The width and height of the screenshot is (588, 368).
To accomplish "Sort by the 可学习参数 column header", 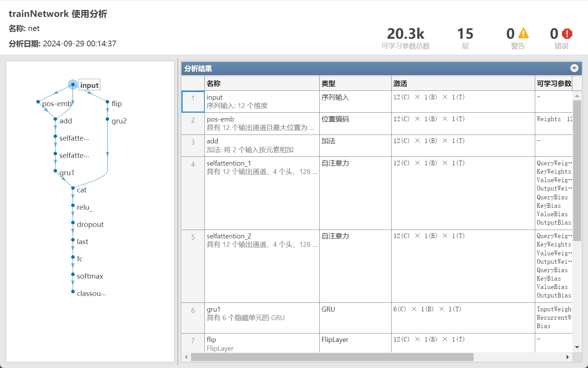I will pyautogui.click(x=554, y=83).
